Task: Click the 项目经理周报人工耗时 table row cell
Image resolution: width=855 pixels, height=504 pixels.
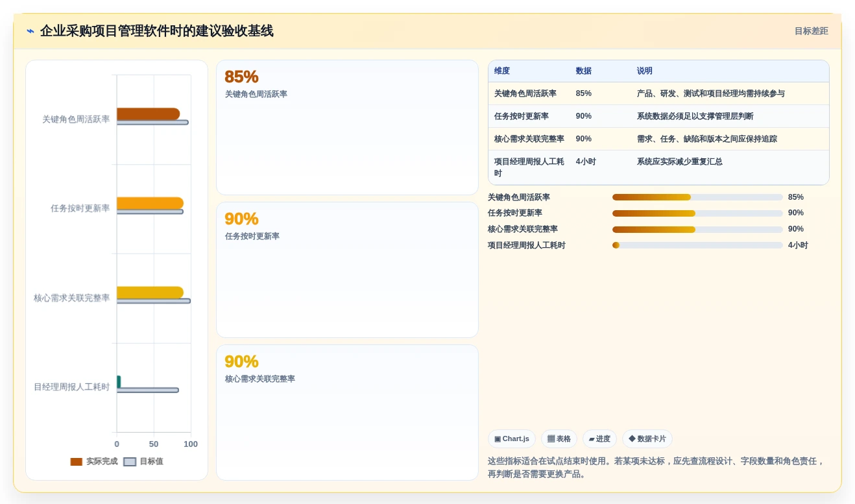Action: click(529, 167)
